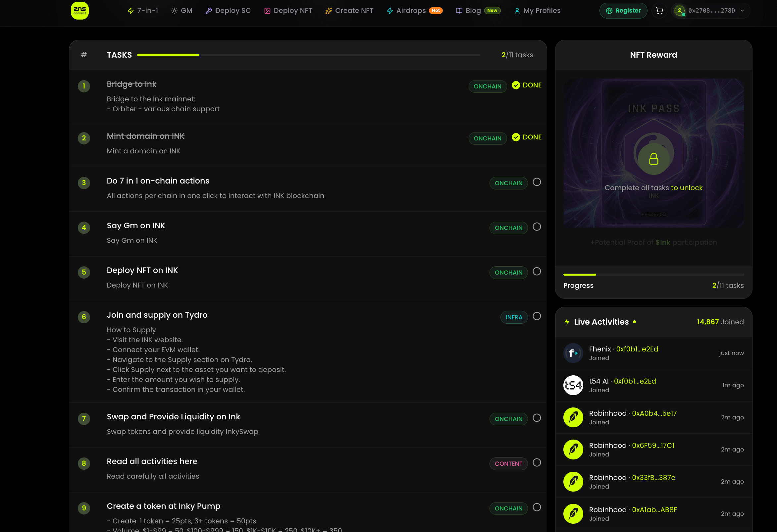This screenshot has height=532, width=777.
Task: Click the Register button
Action: coord(623,11)
